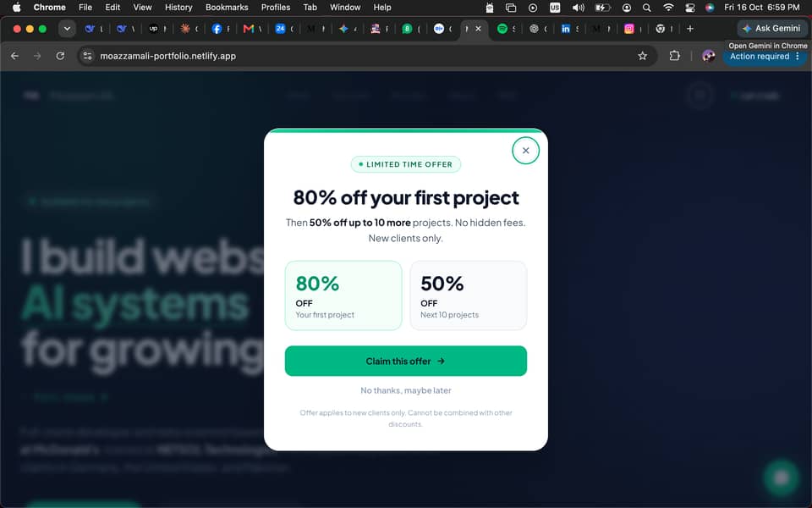Screen dimensions: 812x508
Task: Check the battery status icon
Action: click(602, 8)
